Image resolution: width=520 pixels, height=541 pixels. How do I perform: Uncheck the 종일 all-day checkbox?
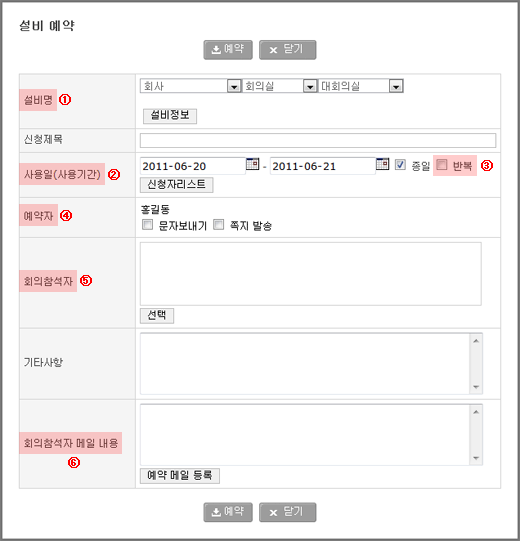pos(400,165)
